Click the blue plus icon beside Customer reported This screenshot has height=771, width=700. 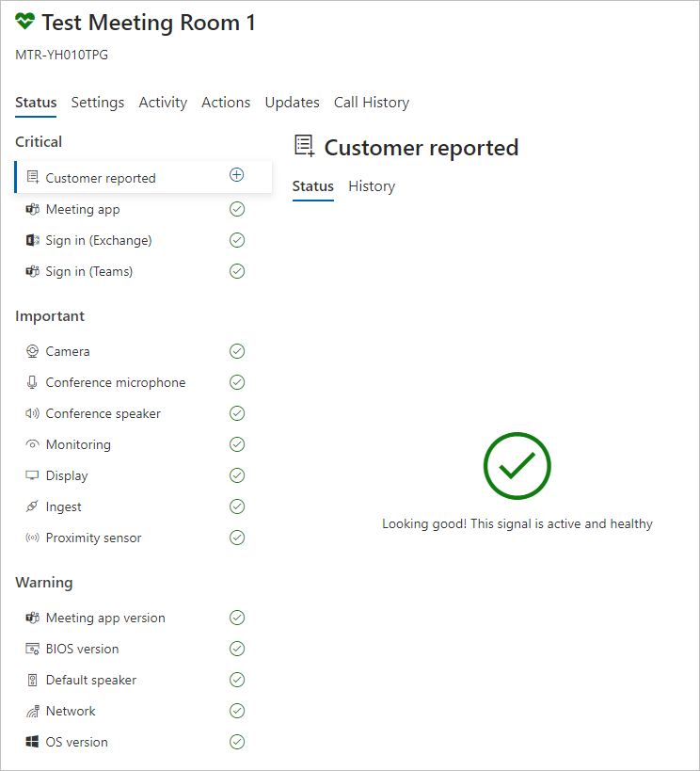237,174
